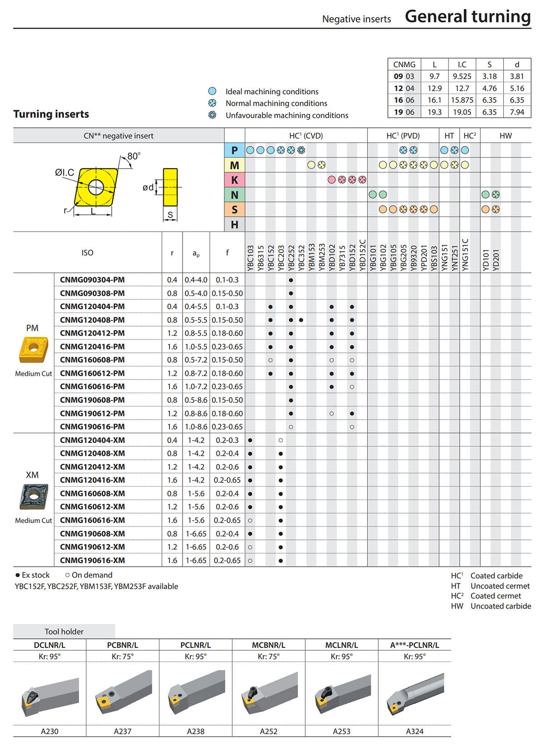
Task: Click the Negative inserts header text
Action: click(x=357, y=19)
